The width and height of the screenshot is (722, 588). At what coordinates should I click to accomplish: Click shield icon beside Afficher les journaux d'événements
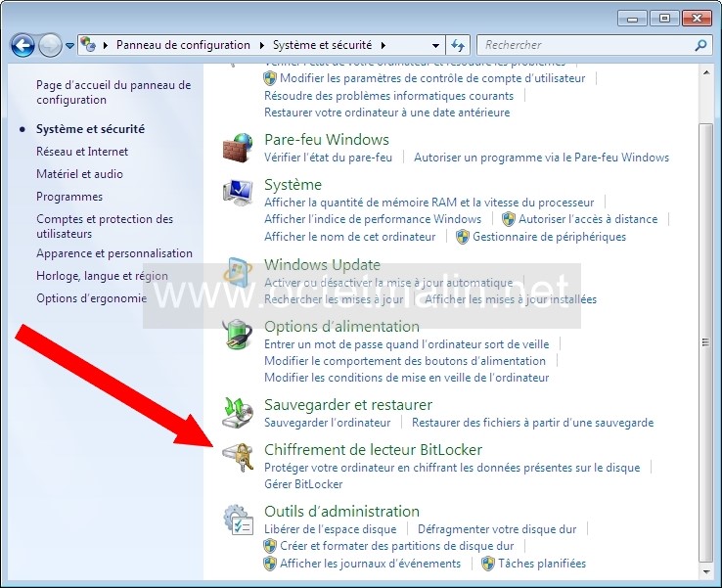pos(270,564)
